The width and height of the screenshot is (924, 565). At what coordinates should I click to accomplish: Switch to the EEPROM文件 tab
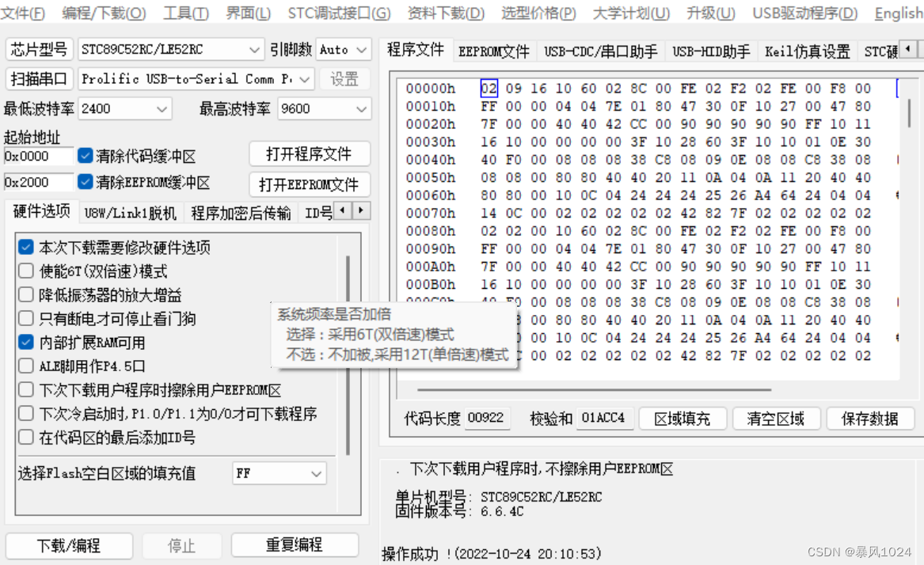point(494,51)
